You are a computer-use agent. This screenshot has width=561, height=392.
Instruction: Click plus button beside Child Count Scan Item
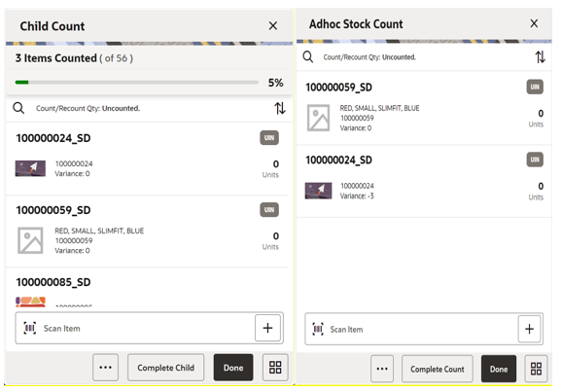267,328
